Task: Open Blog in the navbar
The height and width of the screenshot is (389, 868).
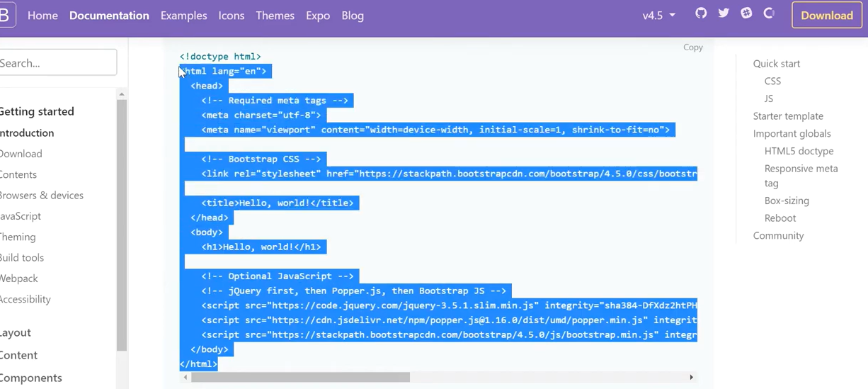Action: click(x=353, y=15)
